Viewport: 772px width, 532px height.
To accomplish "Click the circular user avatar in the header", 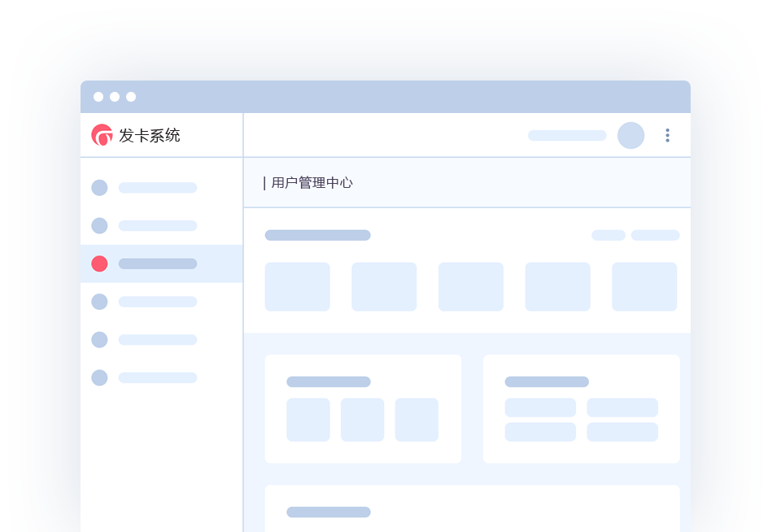I will tap(630, 135).
